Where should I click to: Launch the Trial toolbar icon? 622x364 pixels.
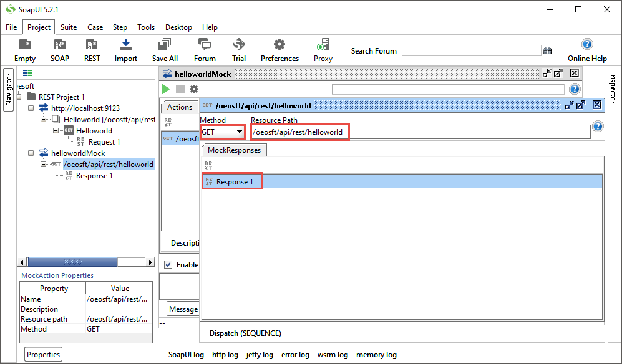(x=239, y=50)
